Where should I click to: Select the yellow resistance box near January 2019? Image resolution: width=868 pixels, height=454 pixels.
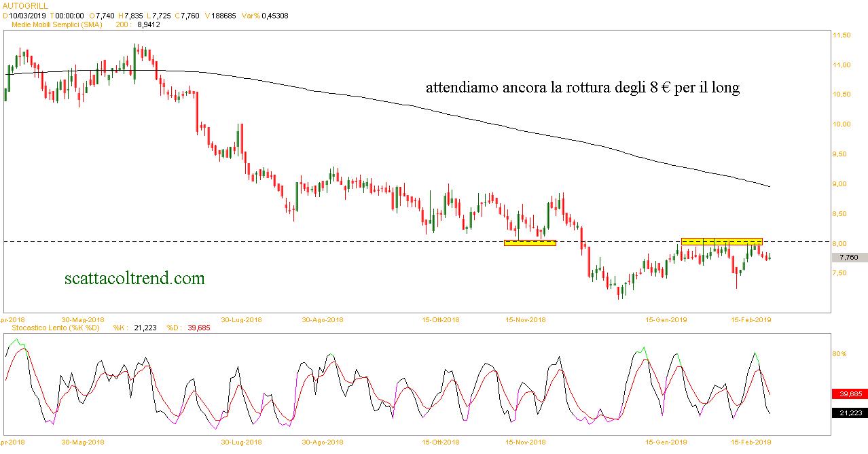721,241
